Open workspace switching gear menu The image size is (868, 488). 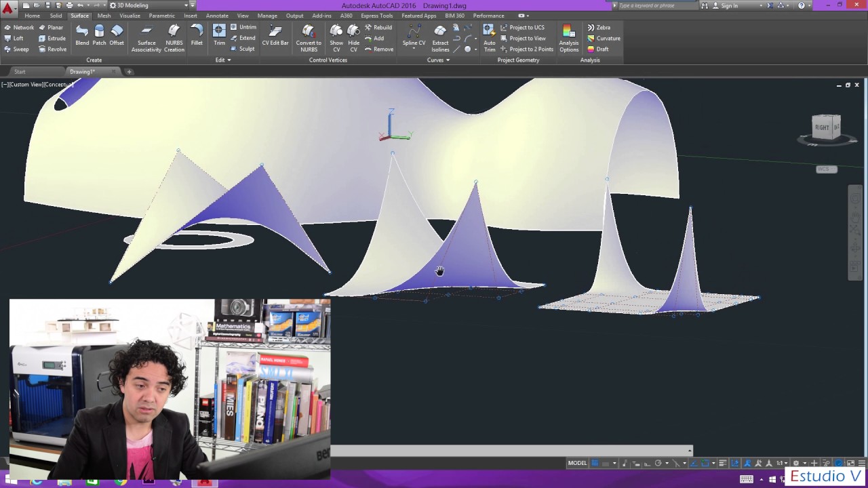click(x=799, y=464)
